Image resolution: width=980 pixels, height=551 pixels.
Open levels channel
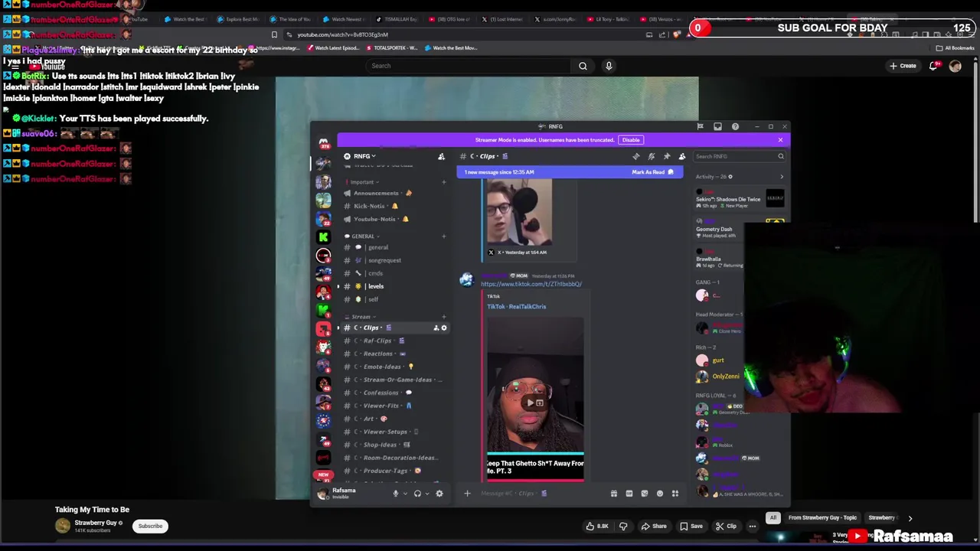point(394,286)
